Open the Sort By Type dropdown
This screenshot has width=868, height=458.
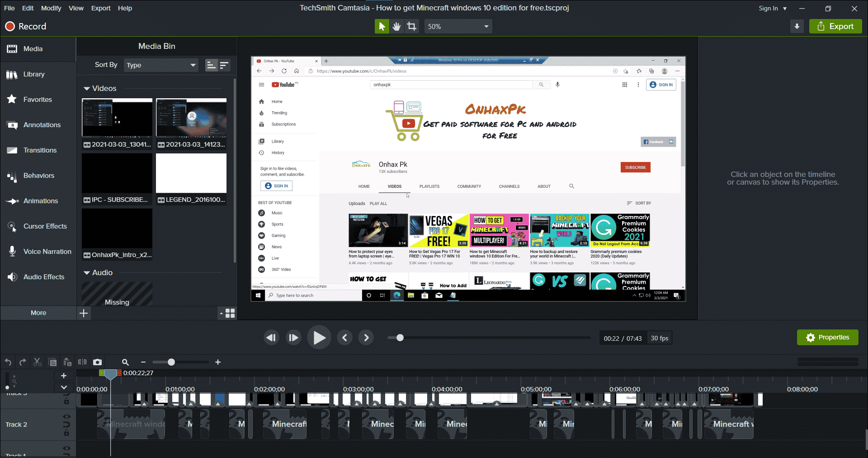161,65
